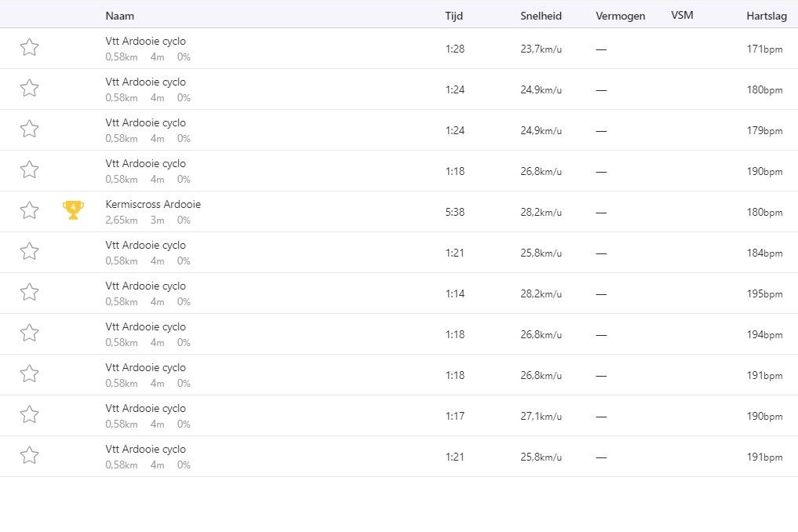Star the Kermiscross Ardooie segment
The width and height of the screenshot is (798, 532).
tap(29, 210)
